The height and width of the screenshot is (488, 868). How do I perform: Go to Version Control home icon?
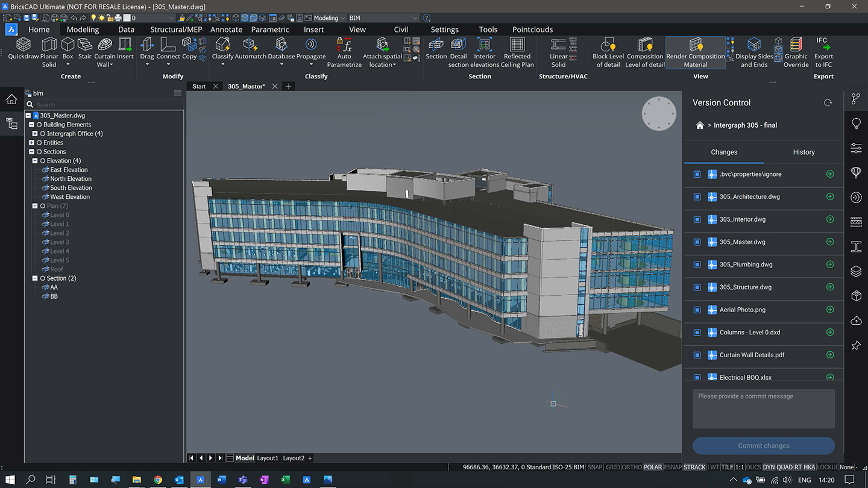coord(700,125)
